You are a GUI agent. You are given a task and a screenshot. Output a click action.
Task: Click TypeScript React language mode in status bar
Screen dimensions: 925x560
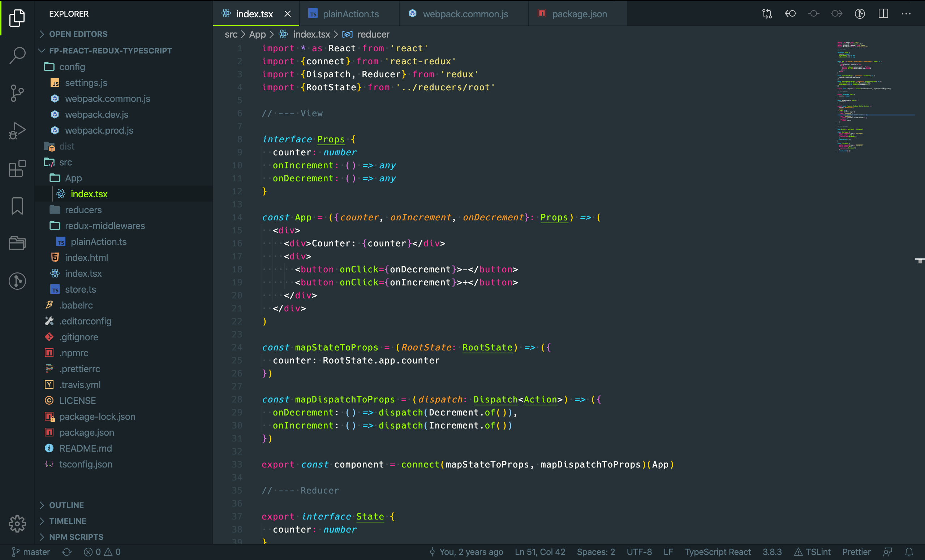pos(717,552)
